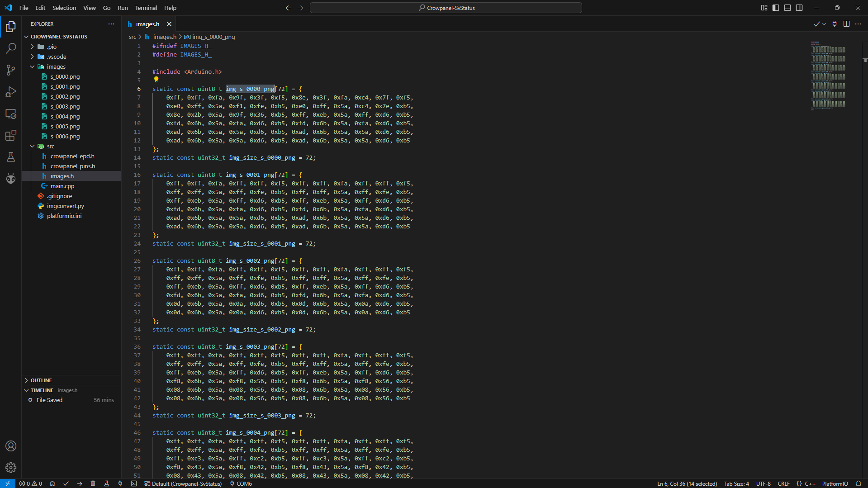Open the Terminal menu
The width and height of the screenshot is (868, 488).
point(146,8)
